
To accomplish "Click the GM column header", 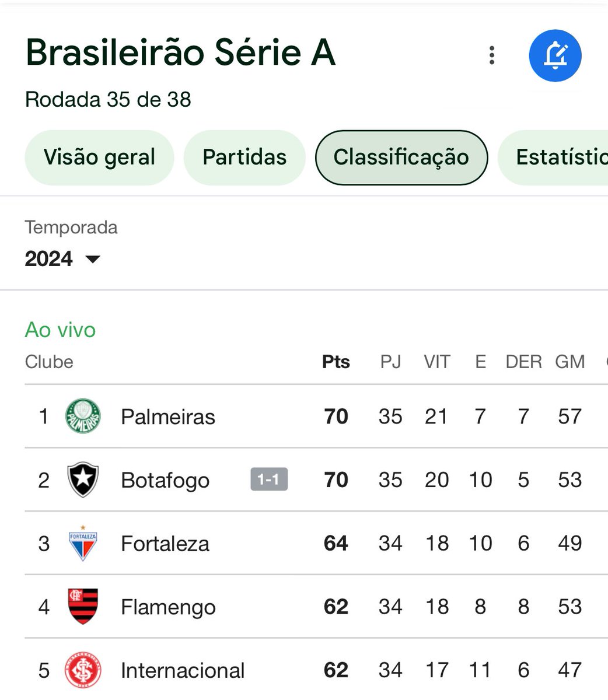I will coord(570,362).
